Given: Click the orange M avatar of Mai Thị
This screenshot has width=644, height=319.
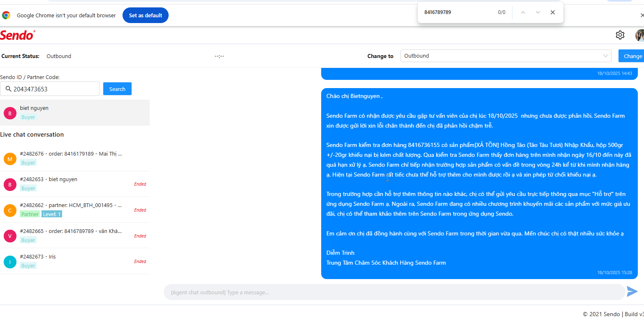Looking at the screenshot, I should [x=10, y=158].
